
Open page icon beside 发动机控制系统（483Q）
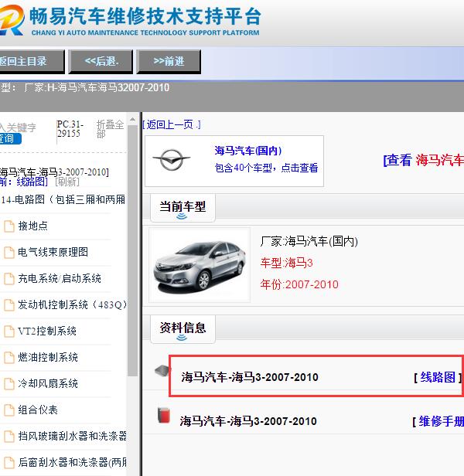point(9,305)
